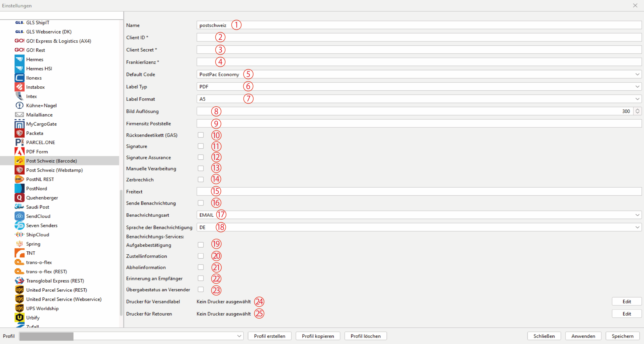This screenshot has width=644, height=344.
Task: Tick the Zustellinformation checkbox
Action: coord(201,256)
